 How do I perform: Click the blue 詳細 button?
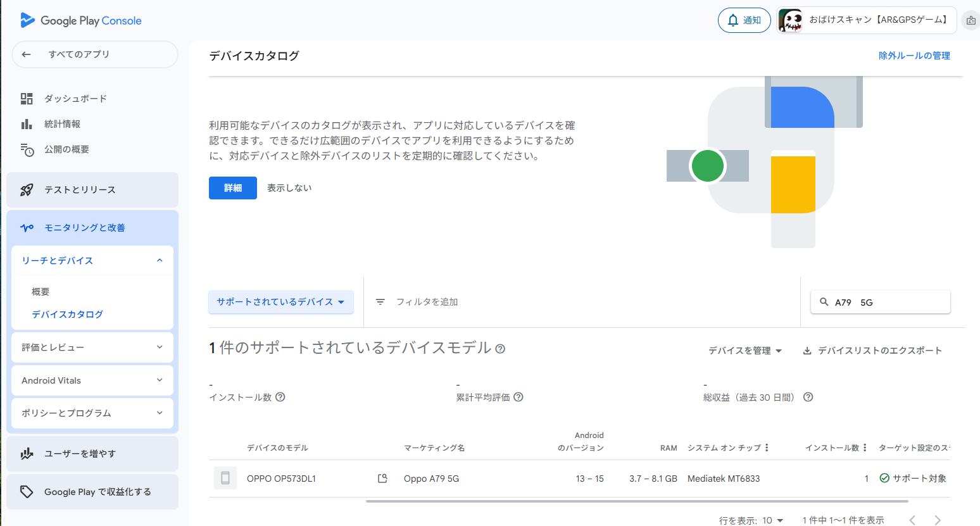232,188
